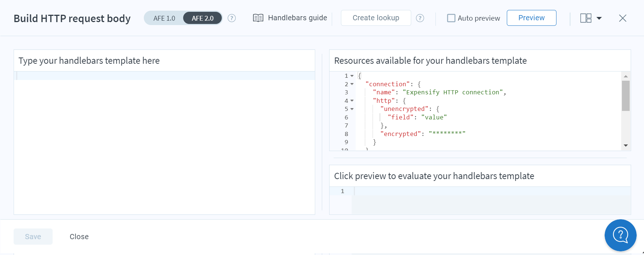Open help icon next to AFE toggle
This screenshot has height=255, width=644.
point(232,18)
